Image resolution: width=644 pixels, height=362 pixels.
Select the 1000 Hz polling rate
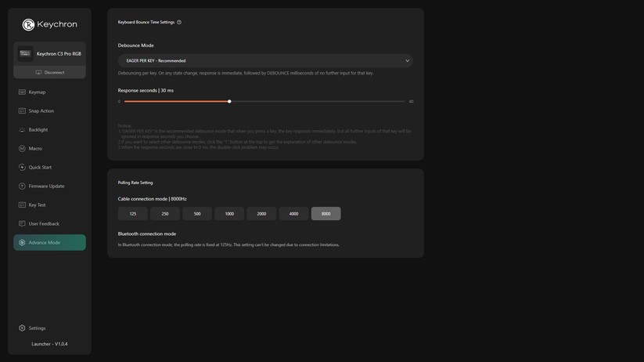[229, 214]
